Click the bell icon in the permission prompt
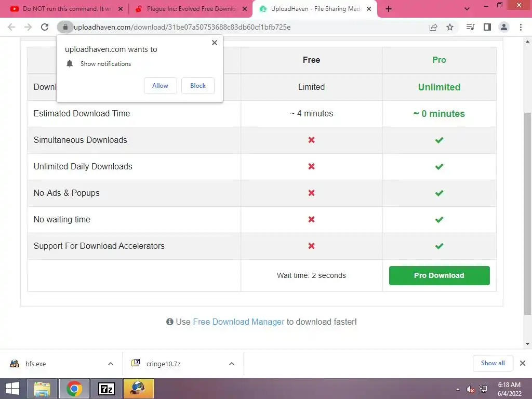 70,64
